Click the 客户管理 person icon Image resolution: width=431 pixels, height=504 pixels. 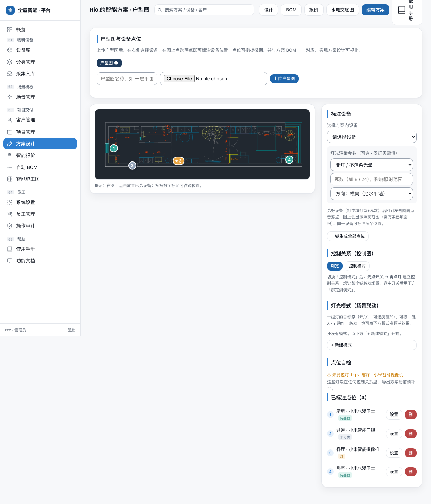pyautogui.click(x=10, y=120)
